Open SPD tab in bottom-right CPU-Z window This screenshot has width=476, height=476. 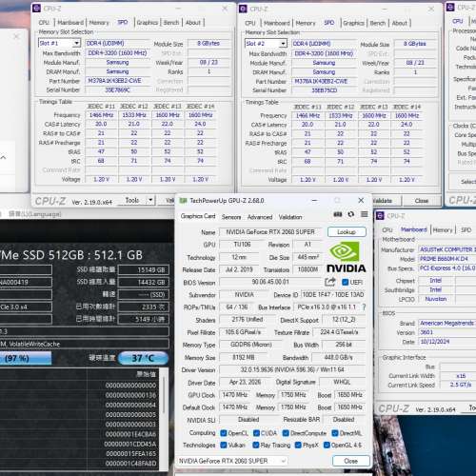pos(466,229)
